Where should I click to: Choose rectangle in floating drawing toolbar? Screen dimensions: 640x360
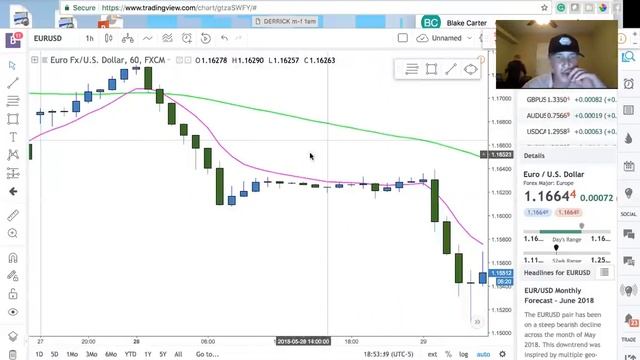[431, 69]
